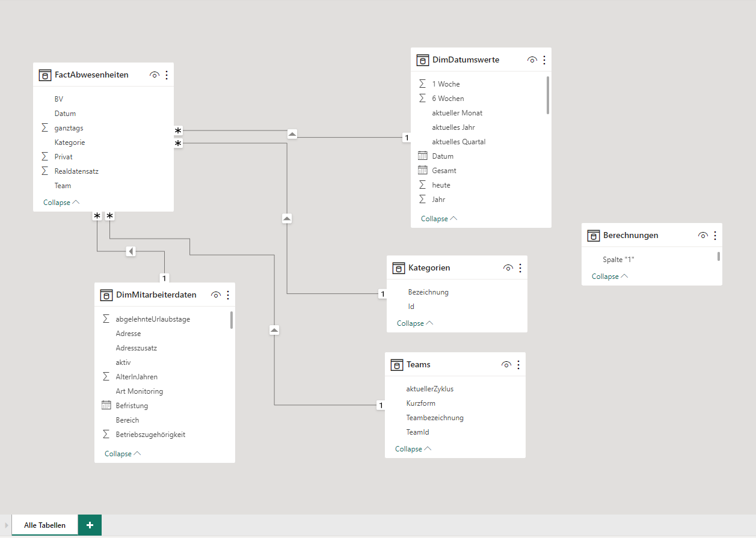Toggle visibility of Kategorien table
The image size is (756, 538).
coord(508,268)
